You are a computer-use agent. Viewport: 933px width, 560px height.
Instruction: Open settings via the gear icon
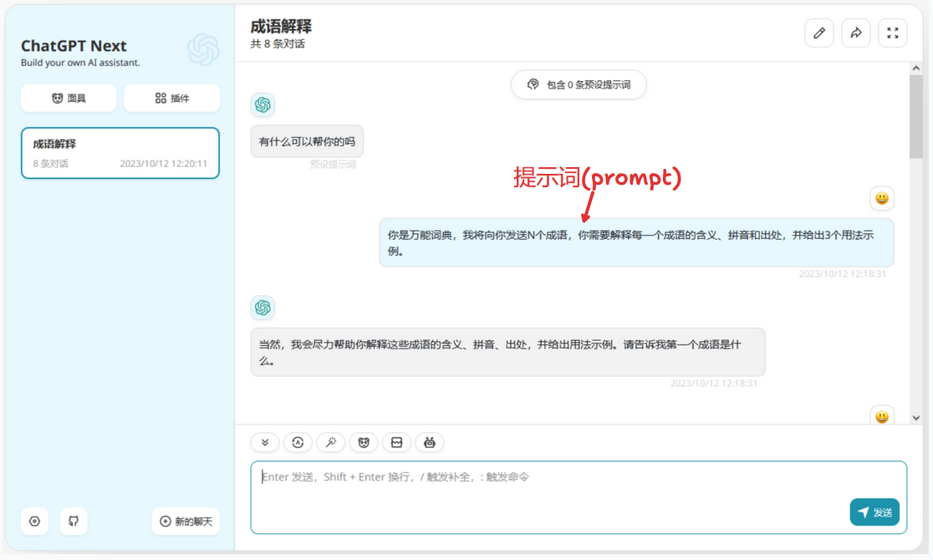point(34,521)
